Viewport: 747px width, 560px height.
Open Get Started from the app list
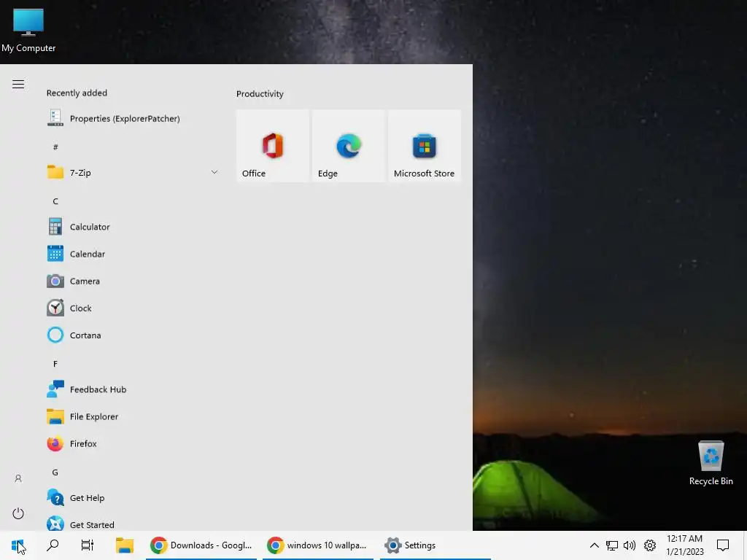[x=133, y=524]
